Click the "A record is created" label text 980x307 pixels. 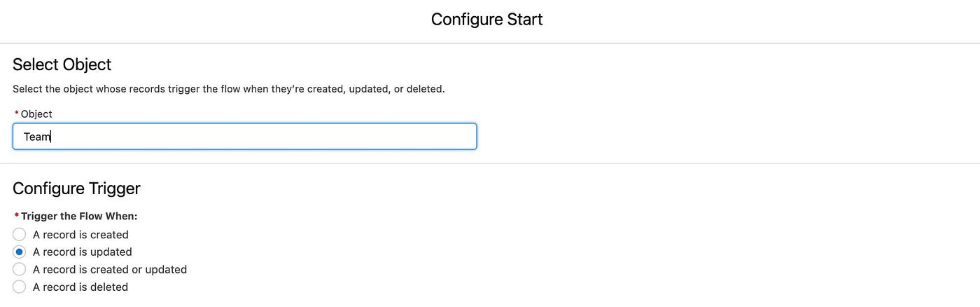click(x=80, y=235)
